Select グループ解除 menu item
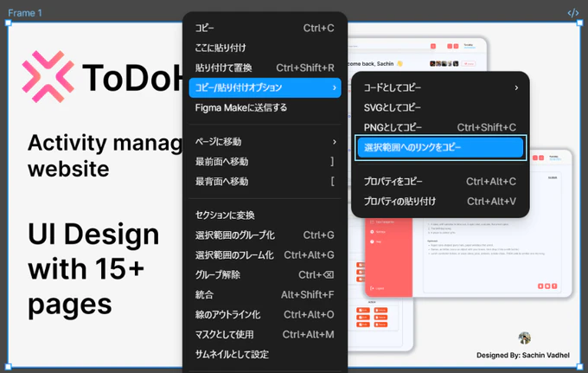588x373 pixels. (265, 275)
